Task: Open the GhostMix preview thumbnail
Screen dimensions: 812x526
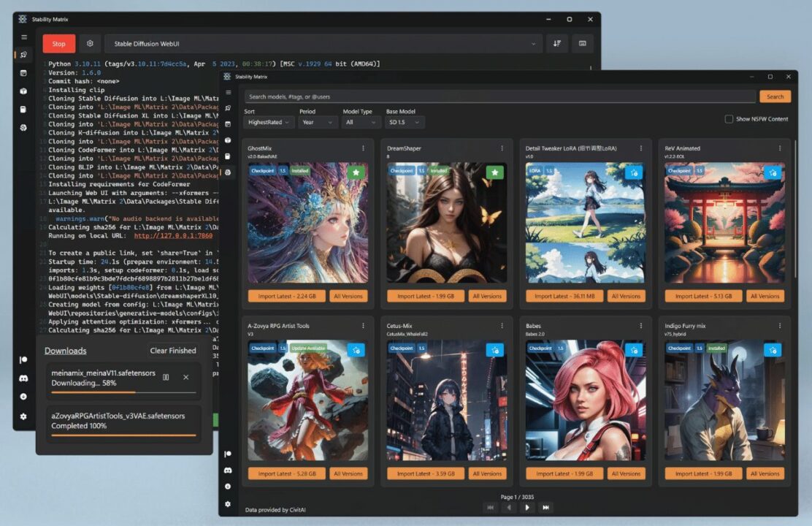Action: [x=307, y=224]
